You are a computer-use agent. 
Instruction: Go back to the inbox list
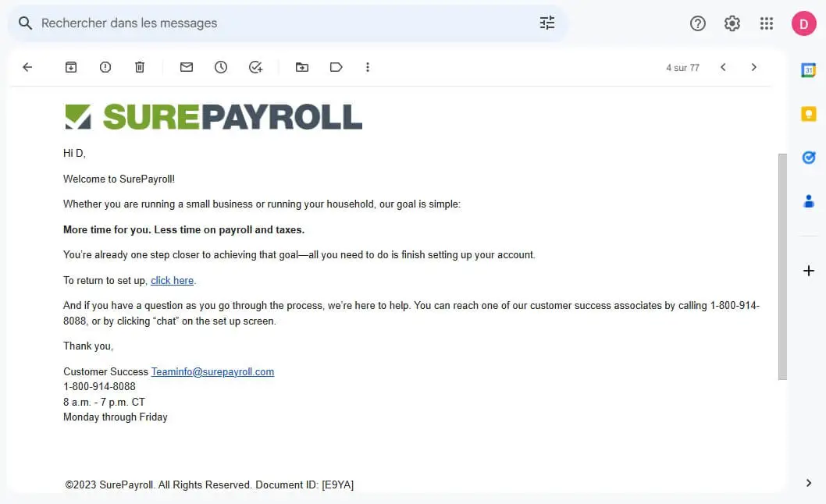(27, 67)
